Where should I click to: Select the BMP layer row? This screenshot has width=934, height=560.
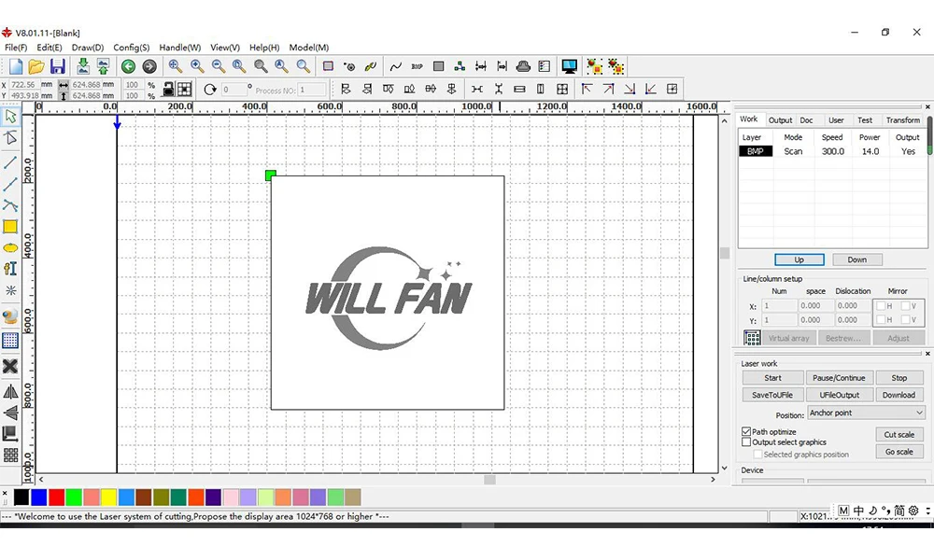(832, 151)
